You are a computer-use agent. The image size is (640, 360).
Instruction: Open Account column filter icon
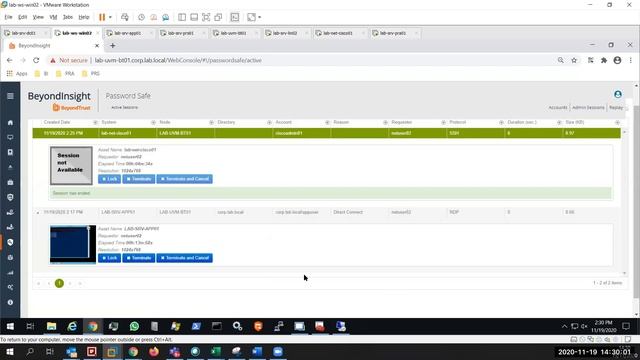[x=327, y=122]
